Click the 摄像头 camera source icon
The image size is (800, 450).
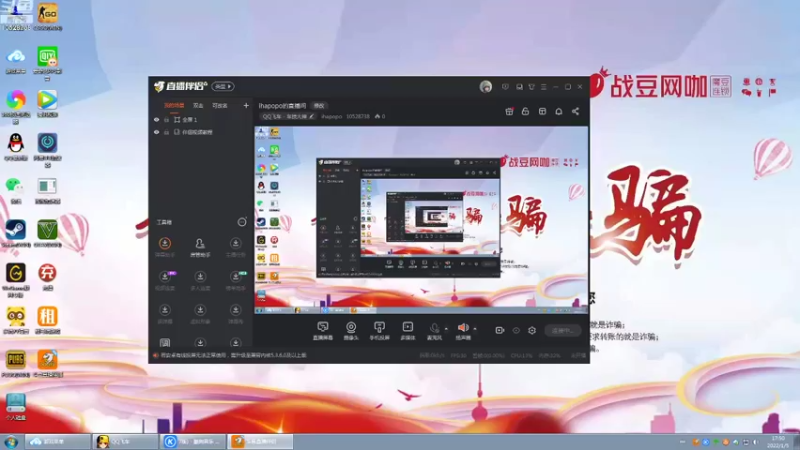click(351, 330)
